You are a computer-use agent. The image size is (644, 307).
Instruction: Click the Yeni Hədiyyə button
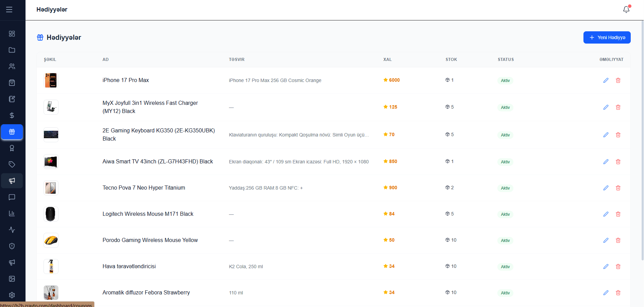607,37
